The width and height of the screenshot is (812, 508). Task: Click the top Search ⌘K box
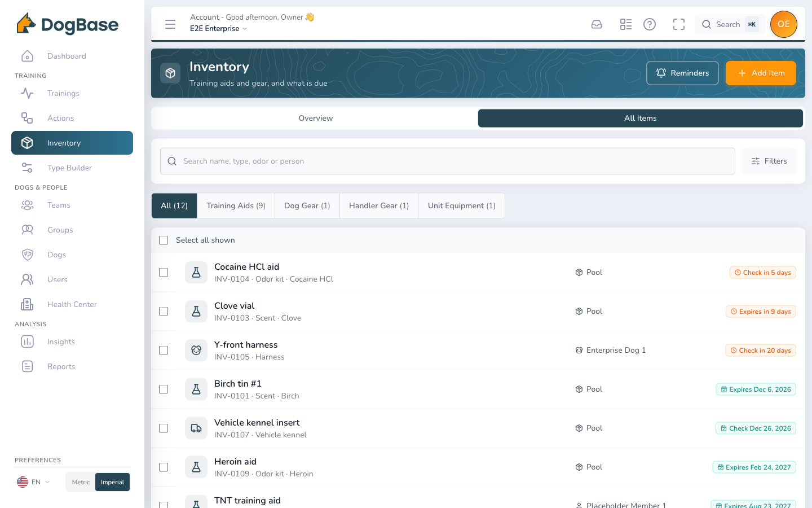click(x=730, y=24)
